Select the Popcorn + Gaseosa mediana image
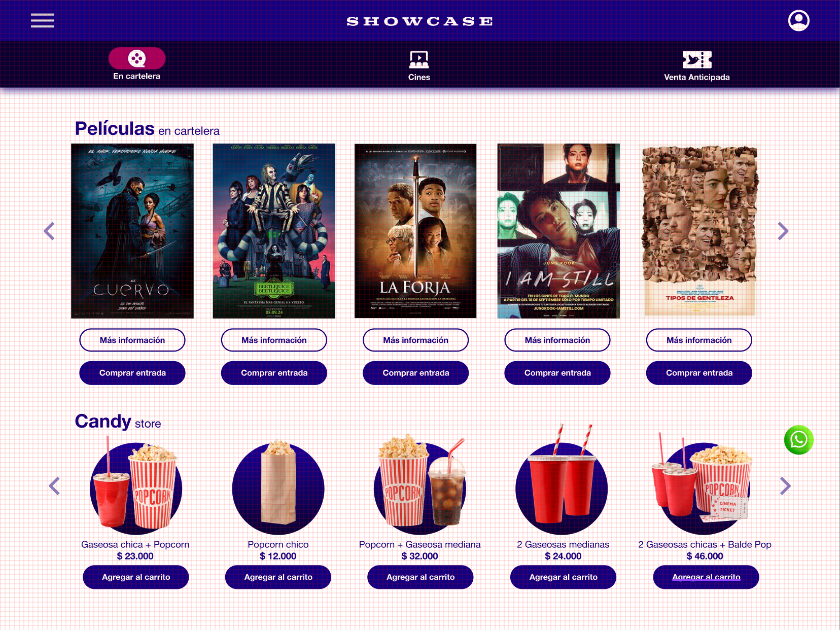 point(420,484)
